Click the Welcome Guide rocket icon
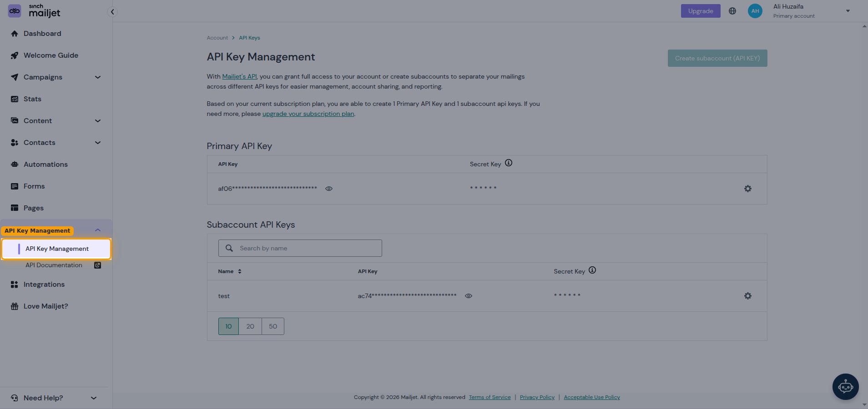The image size is (868, 409). [15, 55]
